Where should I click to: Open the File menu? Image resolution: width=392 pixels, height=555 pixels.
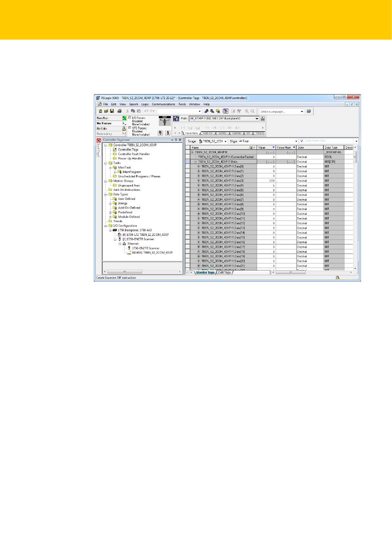pos(106,104)
